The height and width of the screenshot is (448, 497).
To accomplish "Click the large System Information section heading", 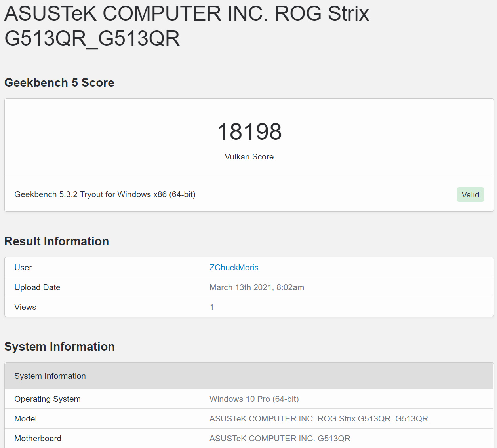I will 59,346.
